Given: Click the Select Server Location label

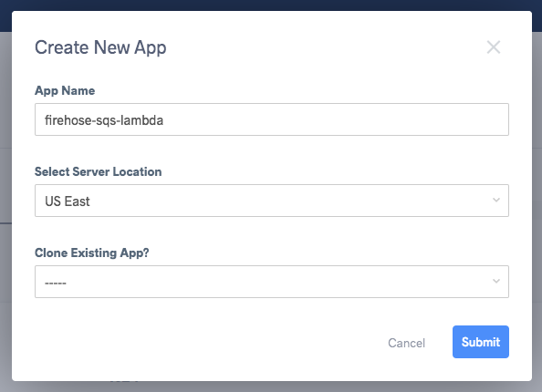Looking at the screenshot, I should coord(99,171).
